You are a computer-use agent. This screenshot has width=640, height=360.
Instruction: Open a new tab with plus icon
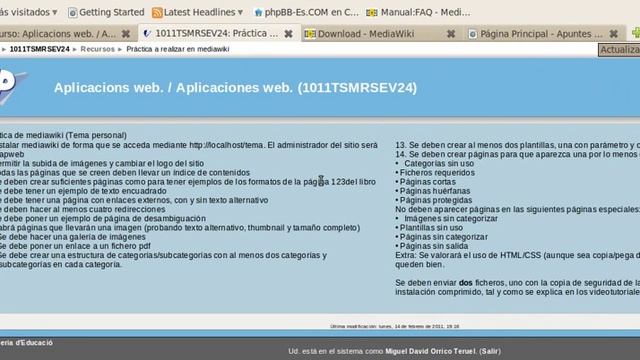click(x=636, y=33)
